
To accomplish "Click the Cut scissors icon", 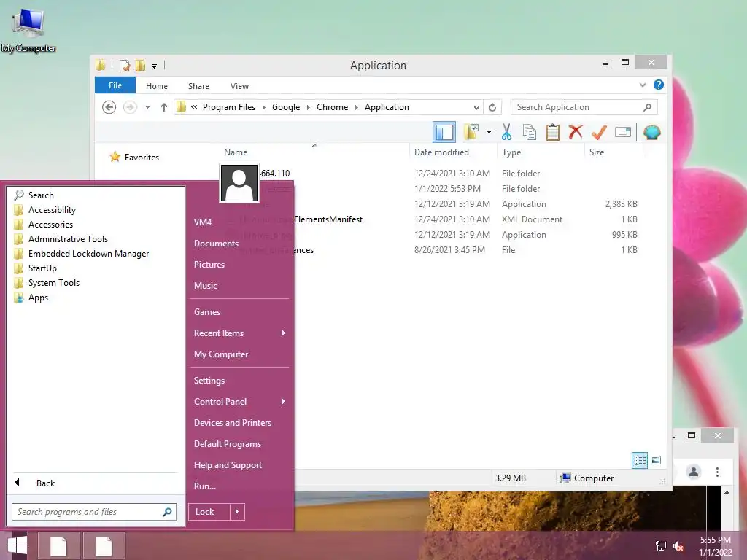I will click(x=506, y=132).
